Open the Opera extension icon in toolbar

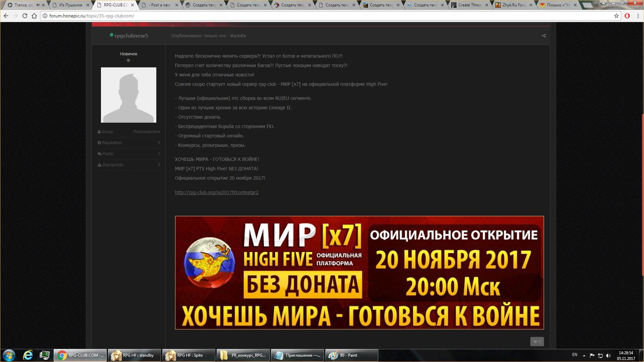[627, 16]
